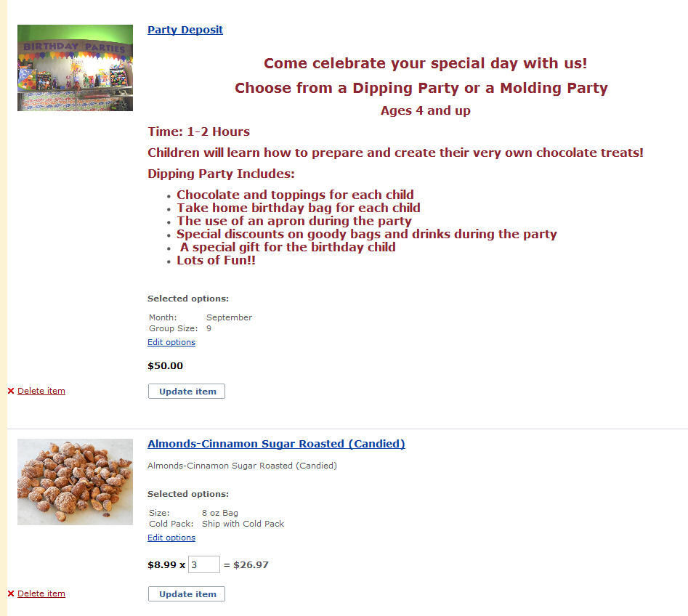Click the 8 oz Bag size value

220,513
